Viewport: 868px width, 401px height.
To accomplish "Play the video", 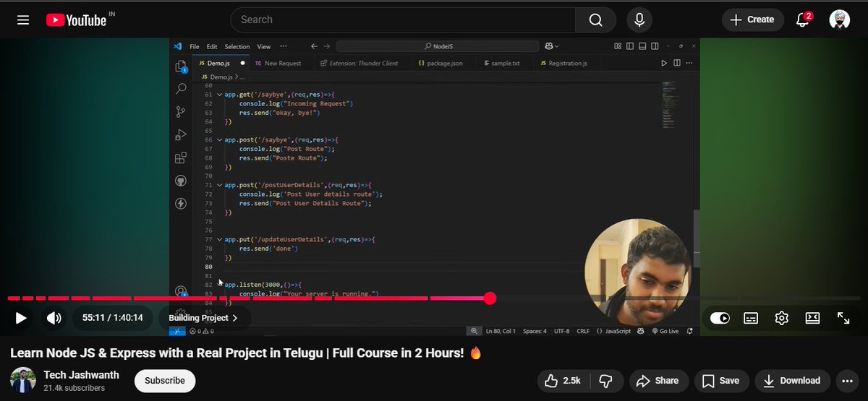I will [x=21, y=318].
